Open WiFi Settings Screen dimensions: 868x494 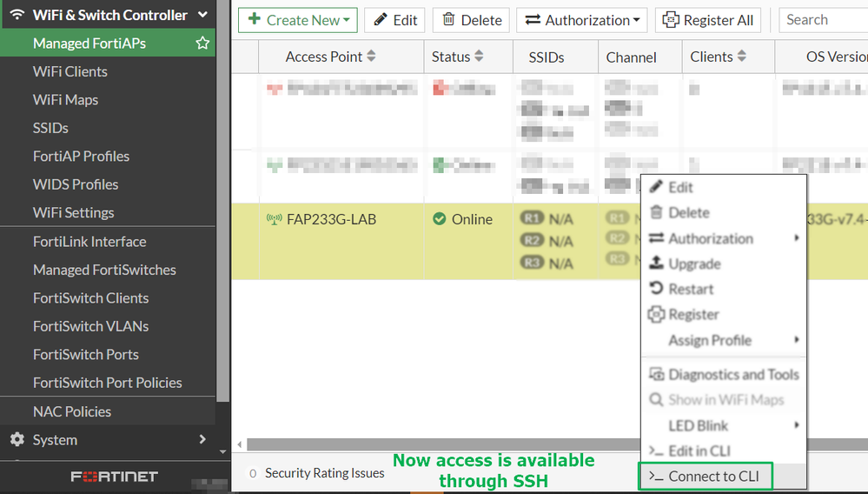tap(73, 213)
